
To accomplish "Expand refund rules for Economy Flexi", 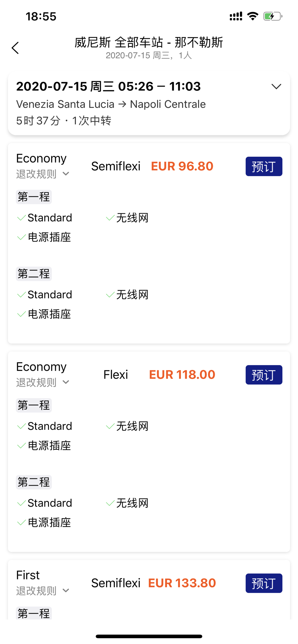I will coord(43,382).
